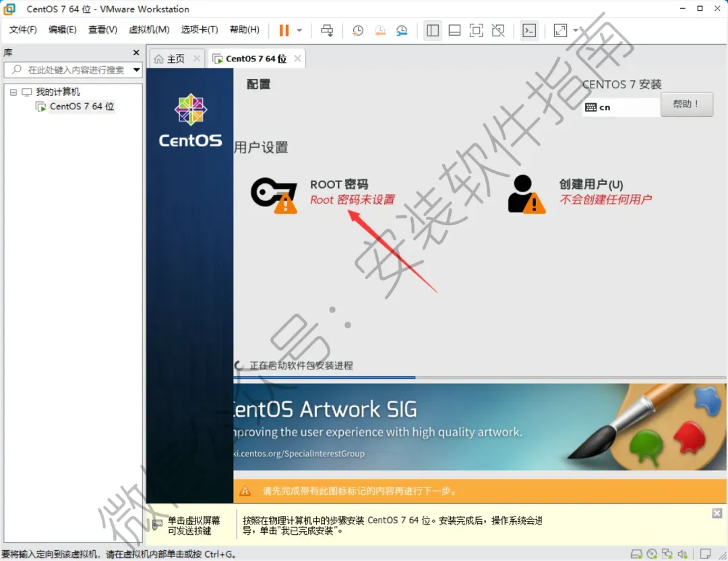Close the 库 library panel
Screen dimensions: 728x561
pos(136,53)
